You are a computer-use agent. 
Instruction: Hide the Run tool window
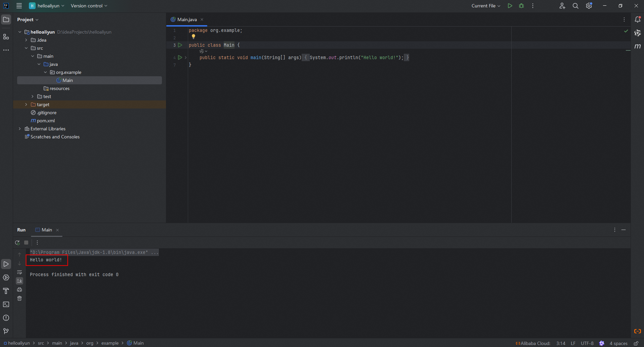(624, 230)
